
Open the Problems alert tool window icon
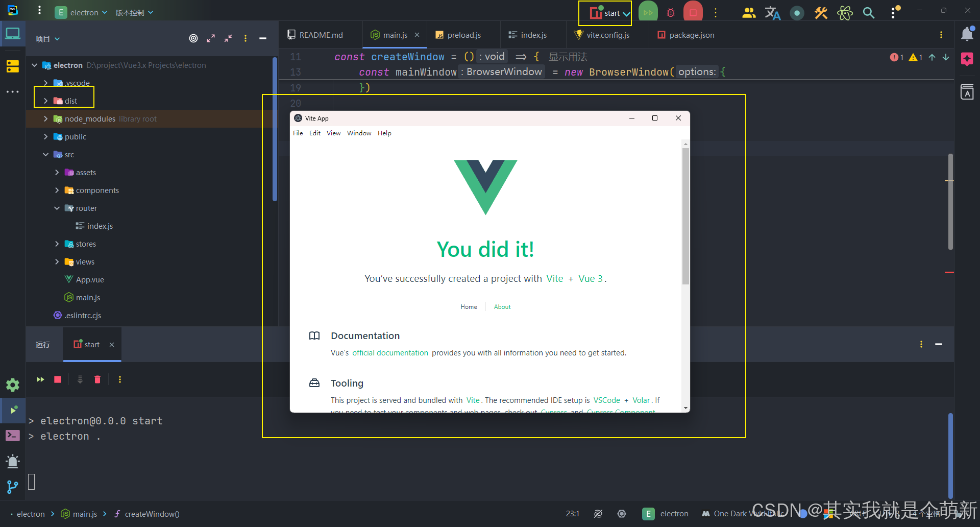[13, 461]
